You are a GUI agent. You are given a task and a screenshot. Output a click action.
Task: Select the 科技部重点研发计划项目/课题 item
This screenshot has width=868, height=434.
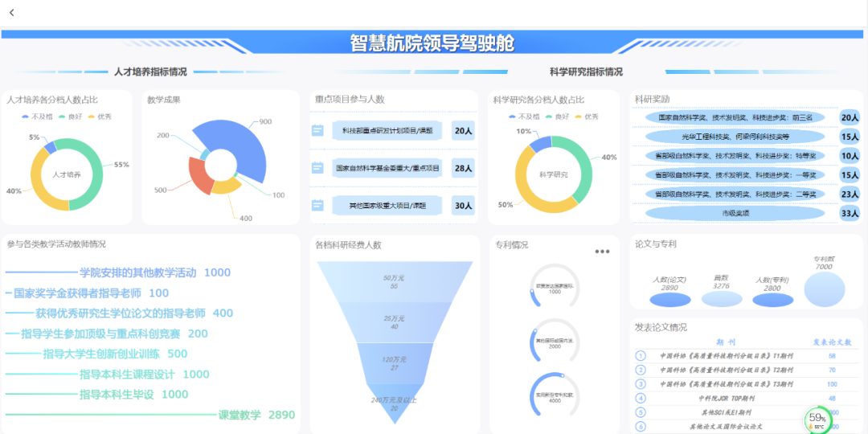387,131
